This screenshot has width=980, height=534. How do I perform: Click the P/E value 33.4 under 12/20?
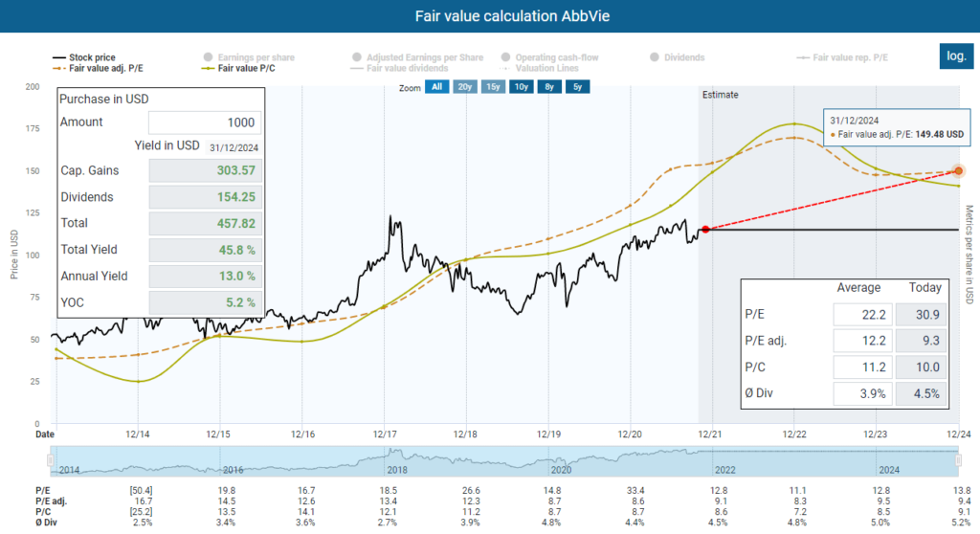[635, 490]
